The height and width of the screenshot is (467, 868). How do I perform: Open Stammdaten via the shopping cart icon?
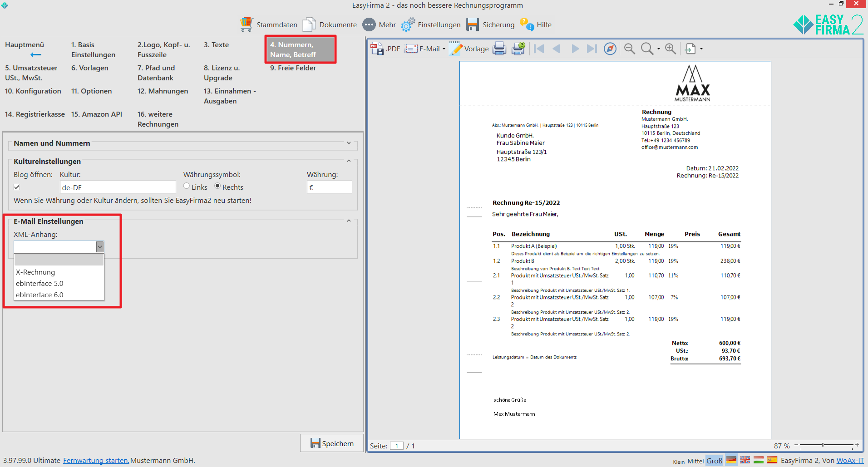(x=247, y=25)
